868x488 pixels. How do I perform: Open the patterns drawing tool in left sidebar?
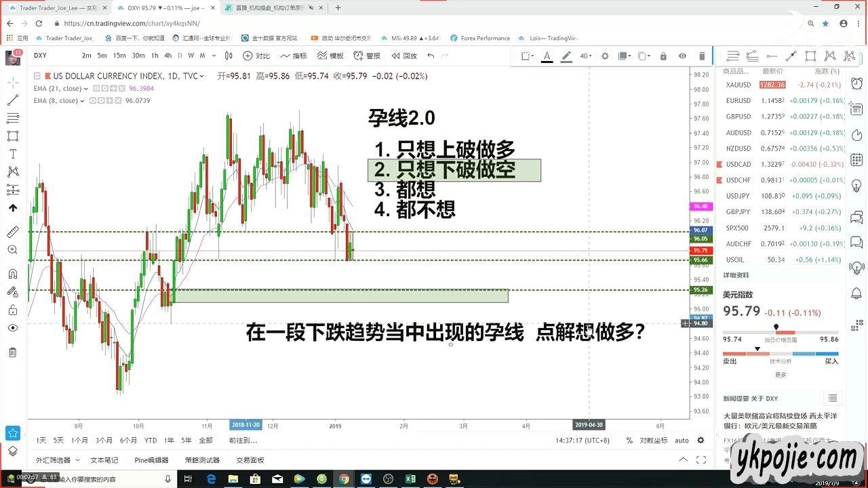tap(13, 172)
